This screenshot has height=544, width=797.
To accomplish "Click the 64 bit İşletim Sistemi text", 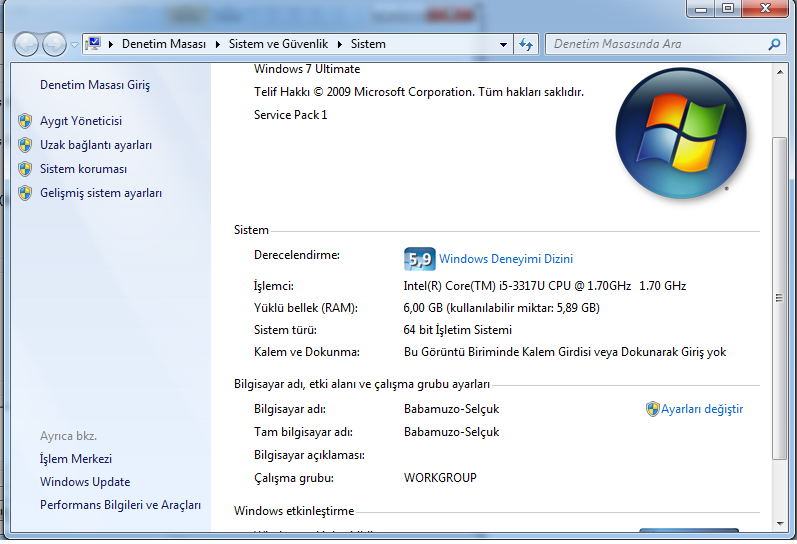I will 457,330.
